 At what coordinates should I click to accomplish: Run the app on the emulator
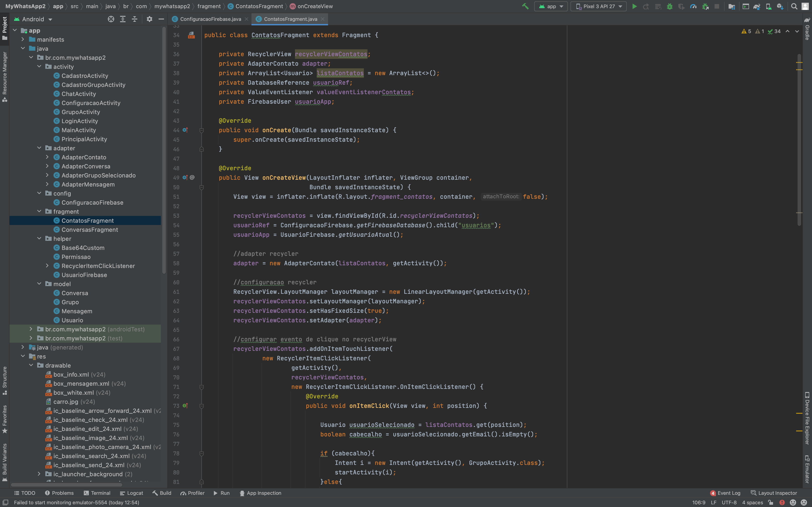point(634,6)
